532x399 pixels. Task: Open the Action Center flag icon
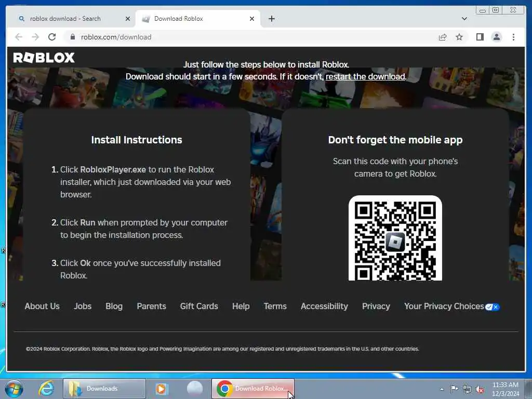(454, 389)
